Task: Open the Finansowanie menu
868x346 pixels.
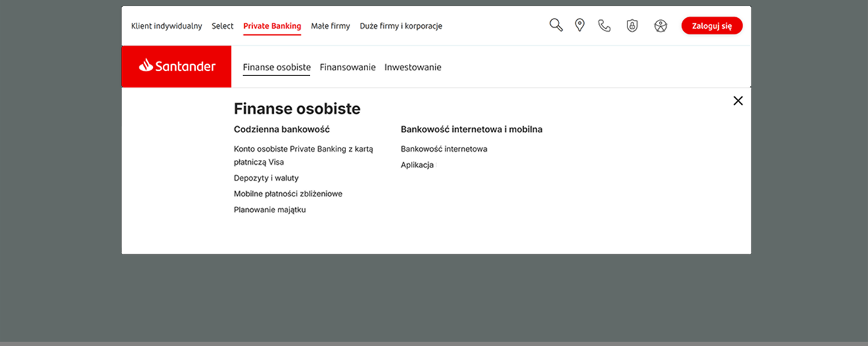Action: point(347,68)
